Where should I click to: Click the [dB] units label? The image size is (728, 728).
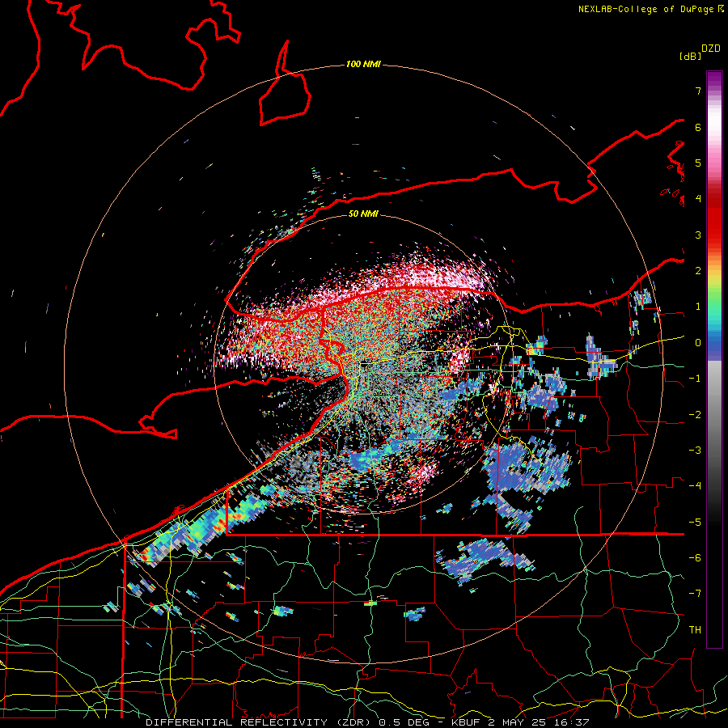[691, 56]
